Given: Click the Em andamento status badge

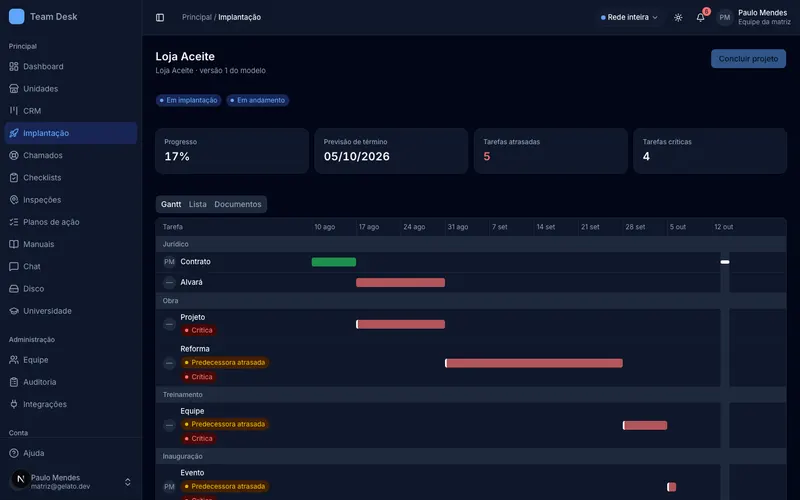Looking at the screenshot, I should (x=258, y=101).
